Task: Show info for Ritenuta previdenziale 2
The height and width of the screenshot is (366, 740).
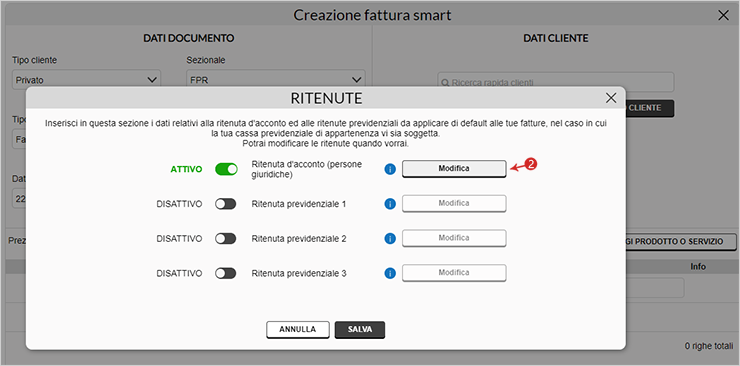Action: (x=390, y=239)
